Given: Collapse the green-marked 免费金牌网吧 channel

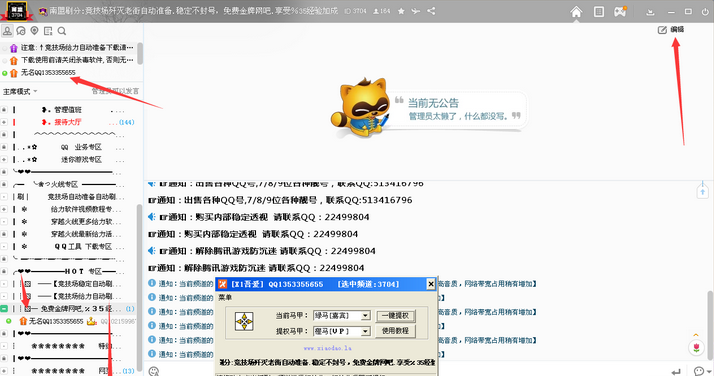Looking at the screenshot, I should tap(4, 309).
